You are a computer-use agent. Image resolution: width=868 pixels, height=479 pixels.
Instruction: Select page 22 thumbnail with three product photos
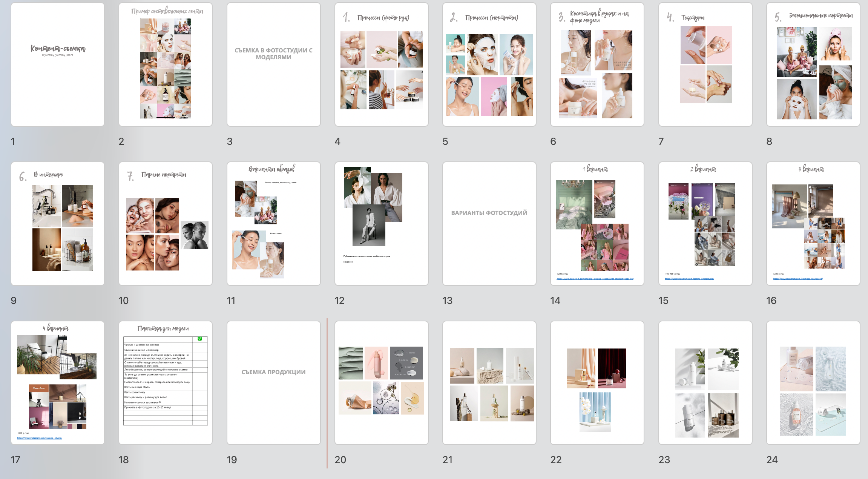pyautogui.click(x=597, y=383)
